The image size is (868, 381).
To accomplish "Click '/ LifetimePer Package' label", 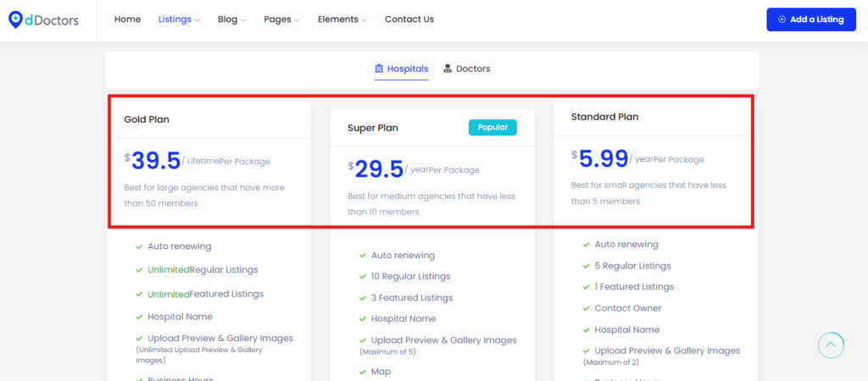I will (225, 162).
